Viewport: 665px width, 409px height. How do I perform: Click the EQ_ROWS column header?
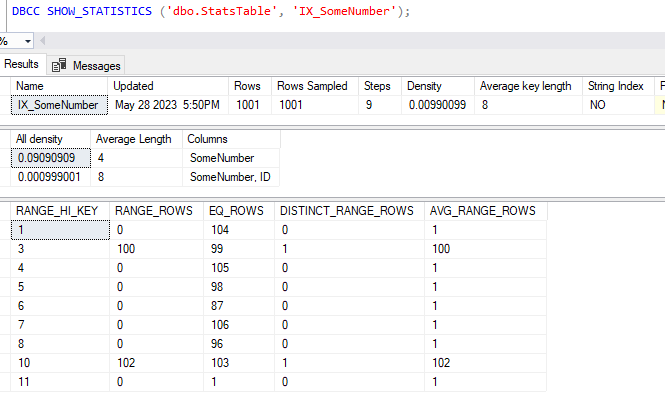pyautogui.click(x=236, y=211)
